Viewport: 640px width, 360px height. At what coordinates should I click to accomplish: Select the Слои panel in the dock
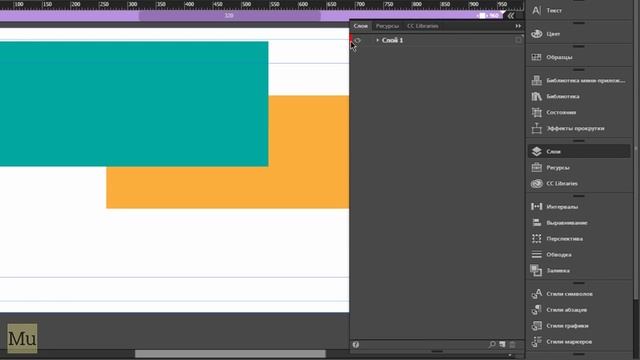[x=579, y=151]
